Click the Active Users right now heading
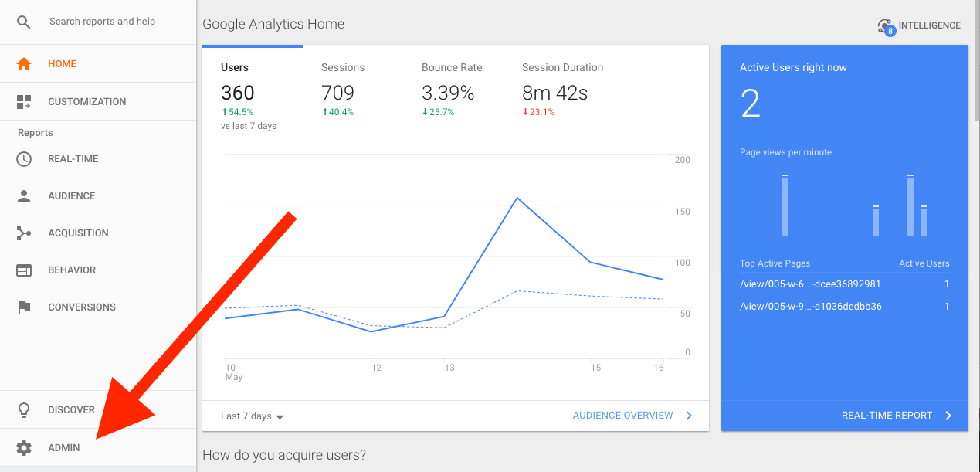 coord(793,68)
